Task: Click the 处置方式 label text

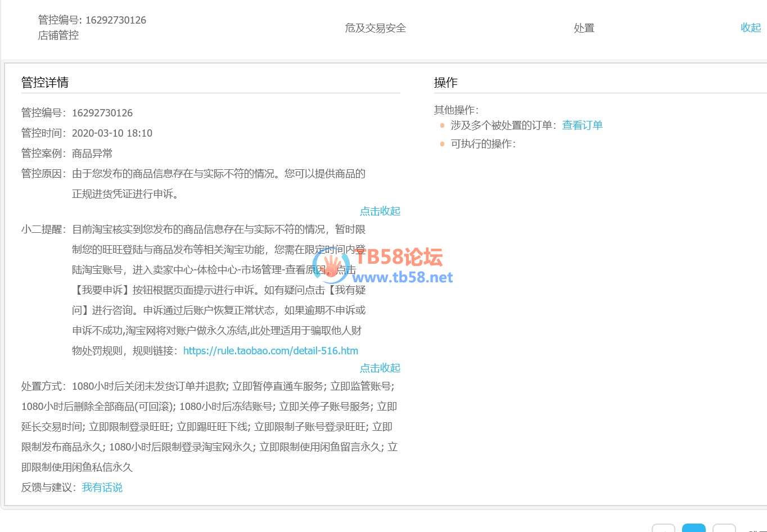Action: click(x=44, y=386)
